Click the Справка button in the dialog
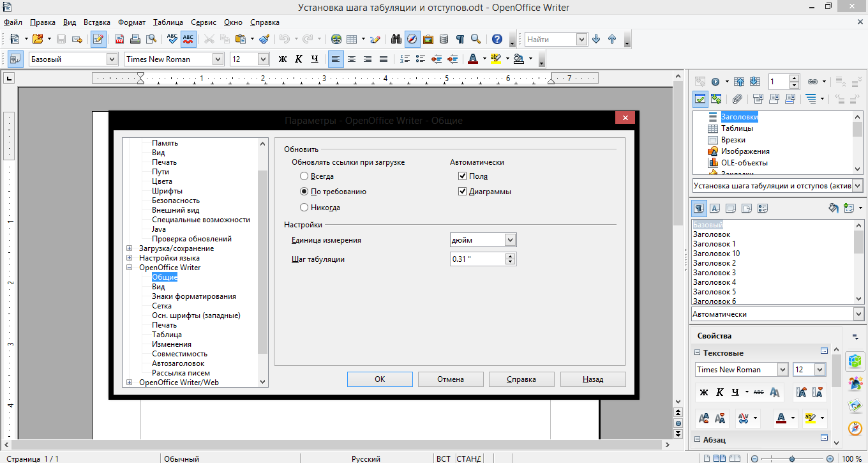 click(x=521, y=379)
